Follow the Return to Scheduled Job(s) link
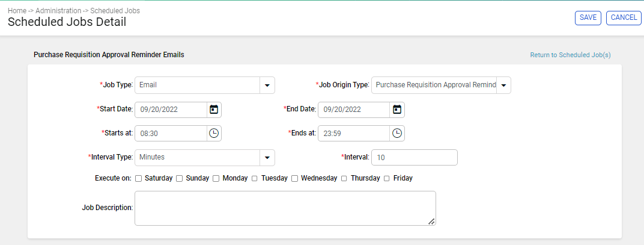 coord(571,55)
